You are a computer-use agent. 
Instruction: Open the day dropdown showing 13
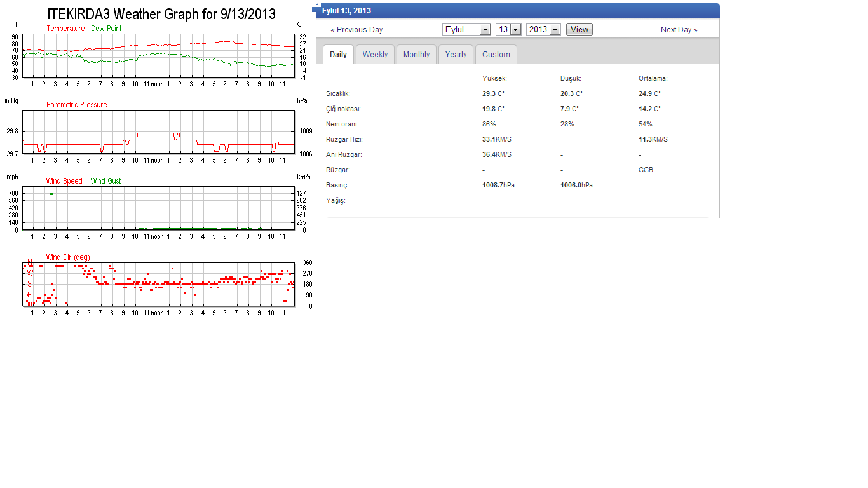508,29
